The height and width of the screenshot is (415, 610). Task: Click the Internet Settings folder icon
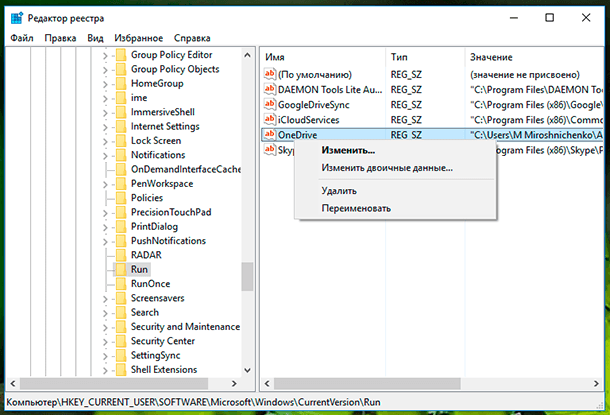pos(121,126)
